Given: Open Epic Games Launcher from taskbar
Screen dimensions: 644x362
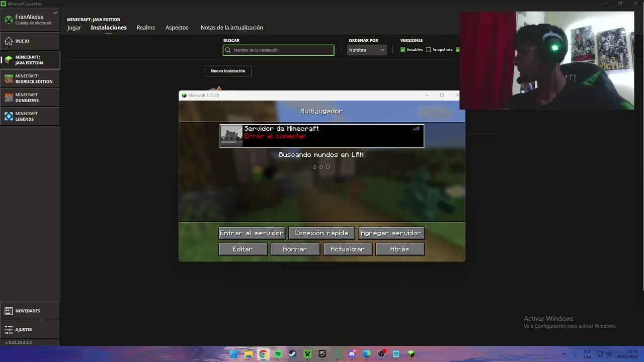Looking at the screenshot, I should [x=322, y=354].
